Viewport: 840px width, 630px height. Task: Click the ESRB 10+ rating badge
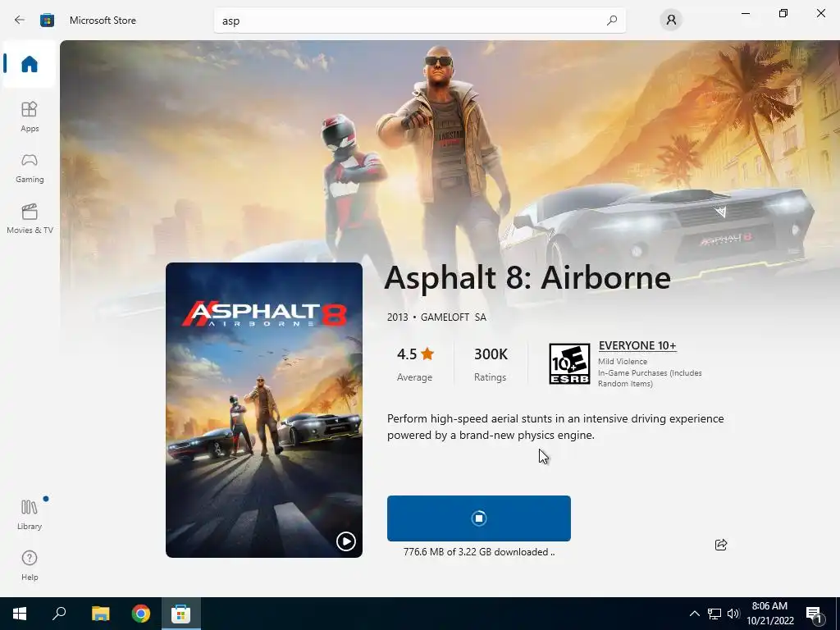569,363
